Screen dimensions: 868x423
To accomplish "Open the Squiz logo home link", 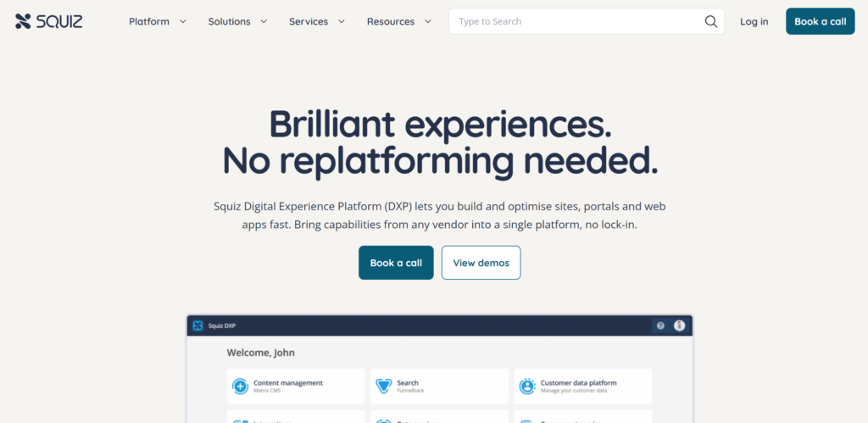I will (48, 21).
